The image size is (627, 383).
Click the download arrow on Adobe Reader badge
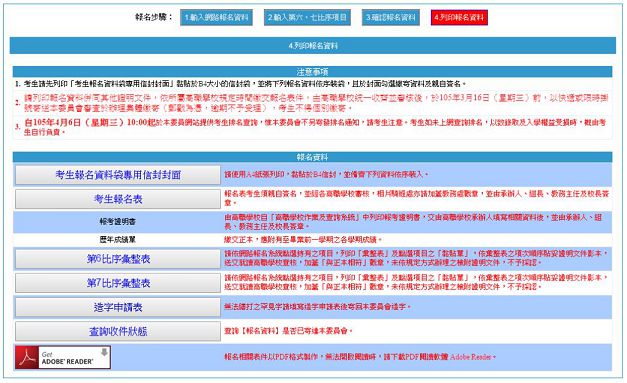click(x=104, y=352)
